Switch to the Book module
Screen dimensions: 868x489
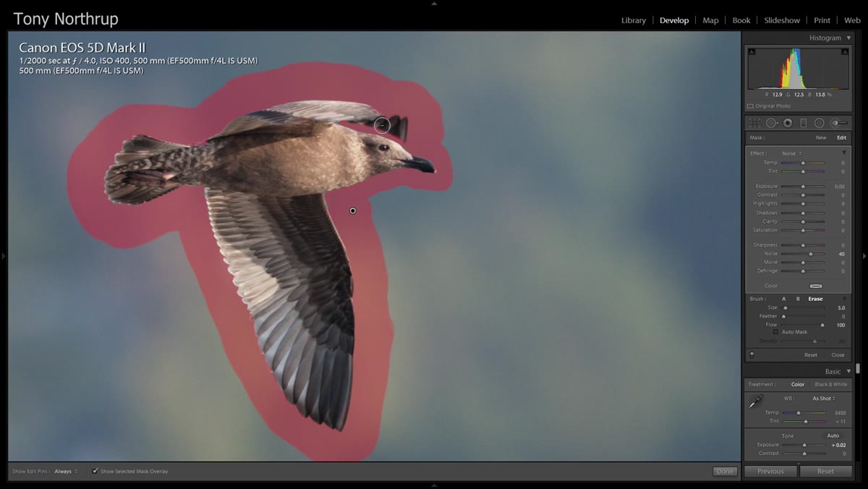[x=741, y=20]
